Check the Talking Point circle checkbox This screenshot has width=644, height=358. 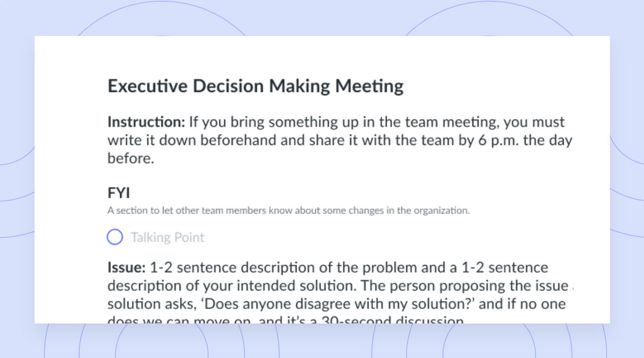[115, 237]
